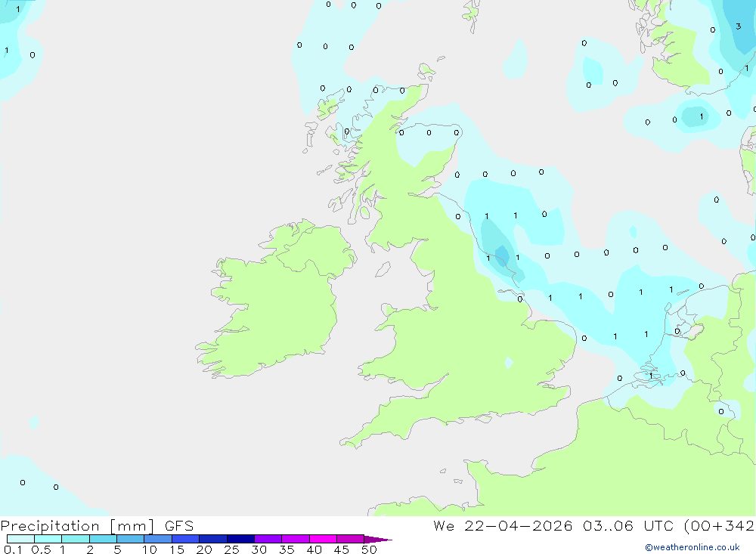Click the 1–2 mm legend color swatch

75,539
